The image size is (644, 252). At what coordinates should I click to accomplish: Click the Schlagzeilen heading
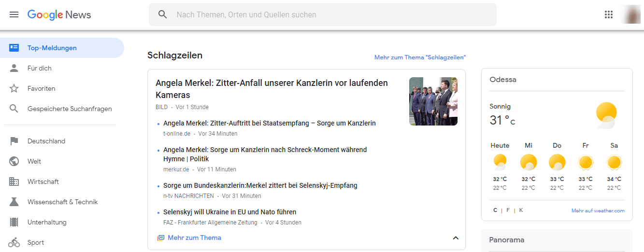click(x=175, y=55)
